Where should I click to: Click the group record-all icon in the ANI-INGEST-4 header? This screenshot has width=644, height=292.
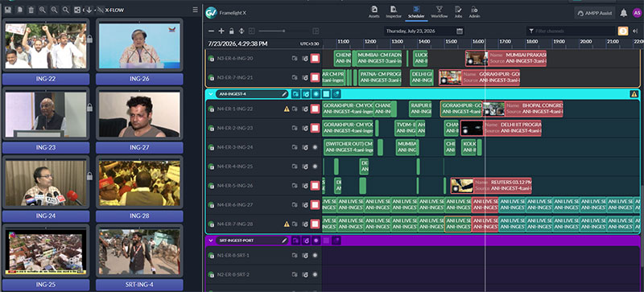coord(316,94)
